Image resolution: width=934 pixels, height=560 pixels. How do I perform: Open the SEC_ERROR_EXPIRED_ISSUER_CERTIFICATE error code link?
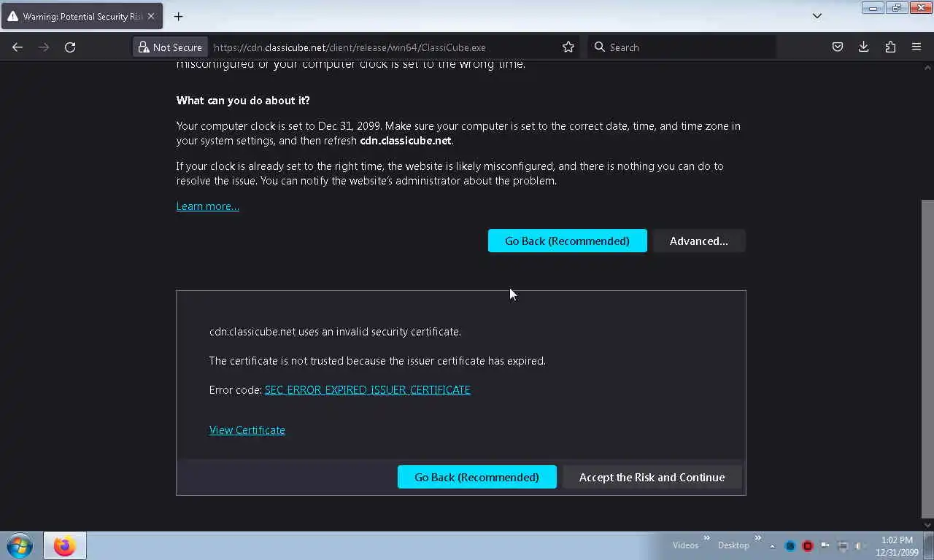coord(367,390)
